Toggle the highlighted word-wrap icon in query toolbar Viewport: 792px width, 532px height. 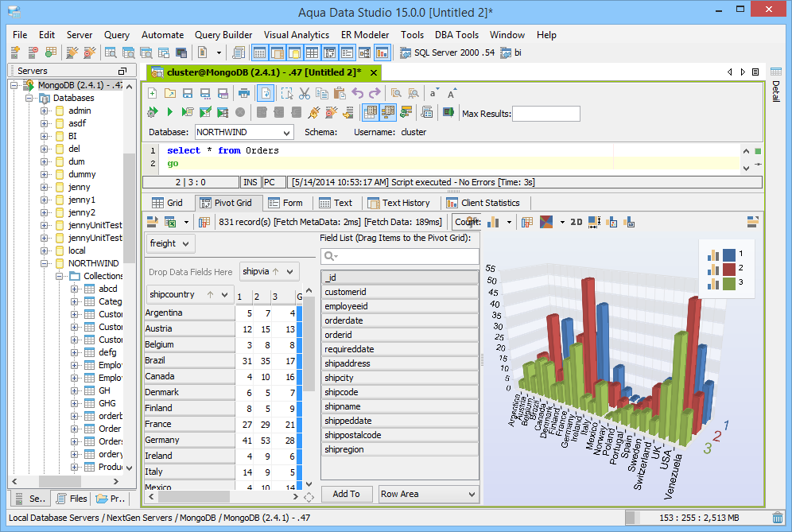click(266, 93)
